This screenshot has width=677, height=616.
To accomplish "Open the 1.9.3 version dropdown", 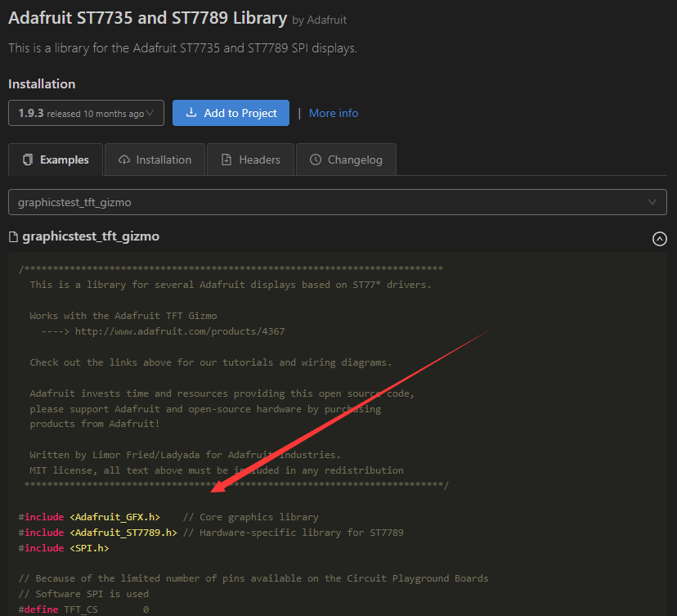I will point(86,113).
